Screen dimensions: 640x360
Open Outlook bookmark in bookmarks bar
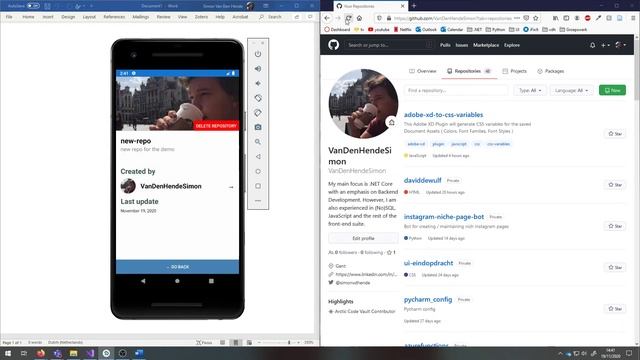click(426, 29)
